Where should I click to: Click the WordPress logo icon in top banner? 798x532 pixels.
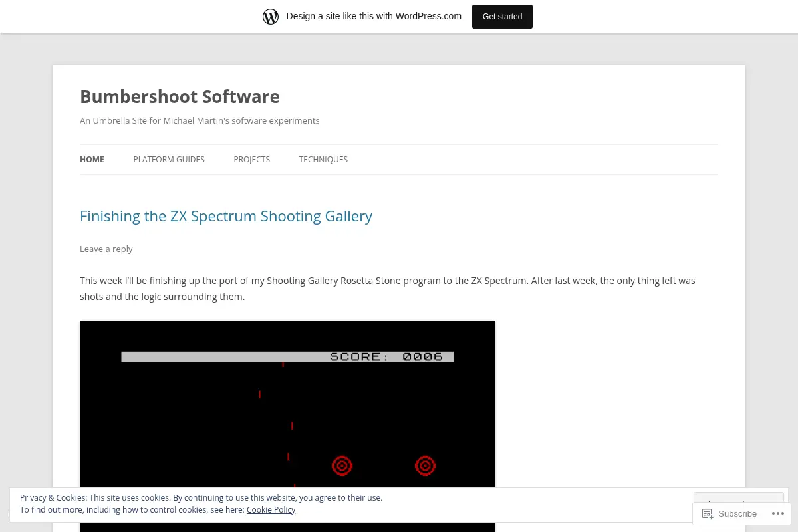(271, 17)
